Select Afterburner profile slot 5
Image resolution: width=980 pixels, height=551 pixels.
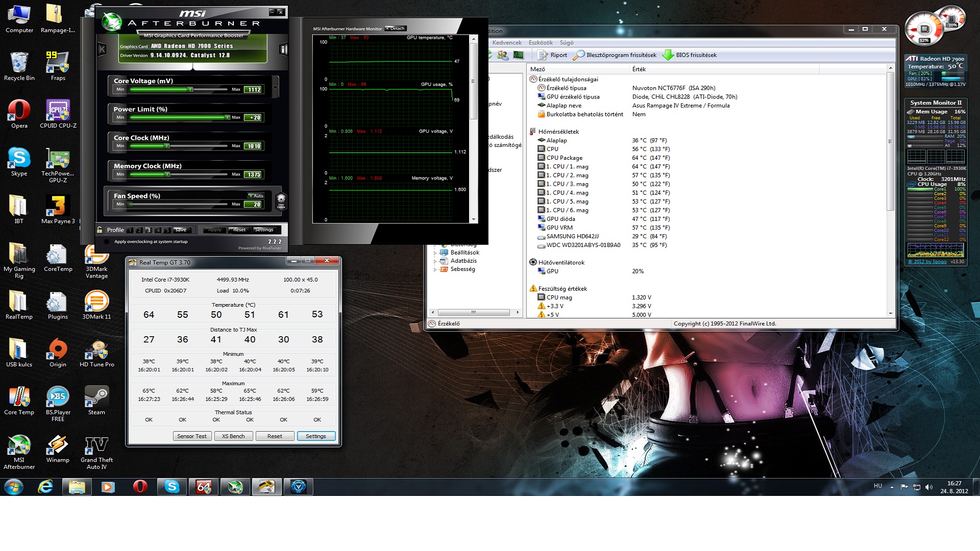point(167,230)
